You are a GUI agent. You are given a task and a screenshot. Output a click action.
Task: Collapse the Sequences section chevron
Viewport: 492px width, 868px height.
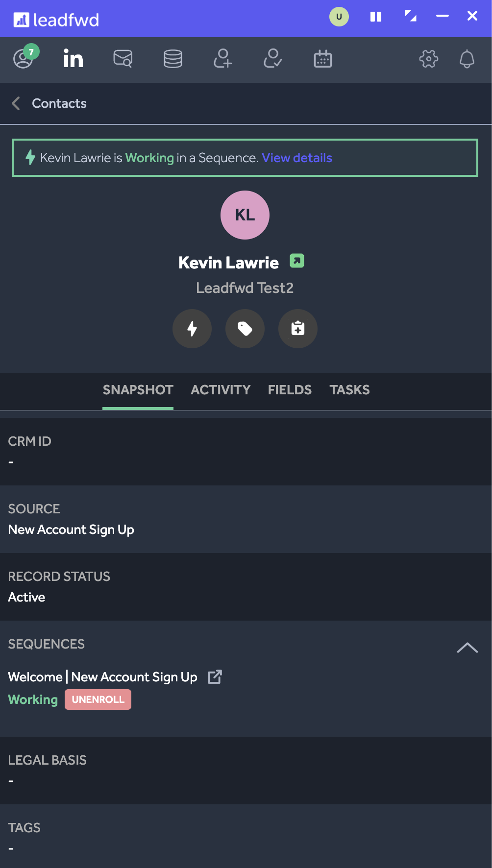[x=467, y=648]
